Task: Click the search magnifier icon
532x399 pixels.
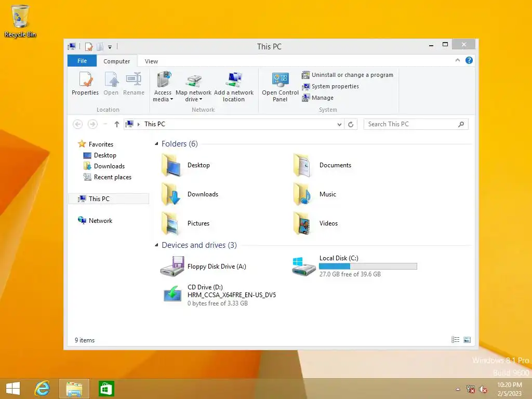Action: (x=461, y=124)
